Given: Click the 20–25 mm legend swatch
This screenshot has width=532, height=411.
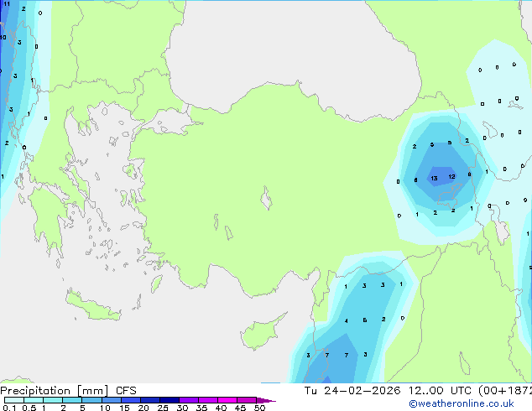Looking at the screenshot, I should (x=149, y=400).
